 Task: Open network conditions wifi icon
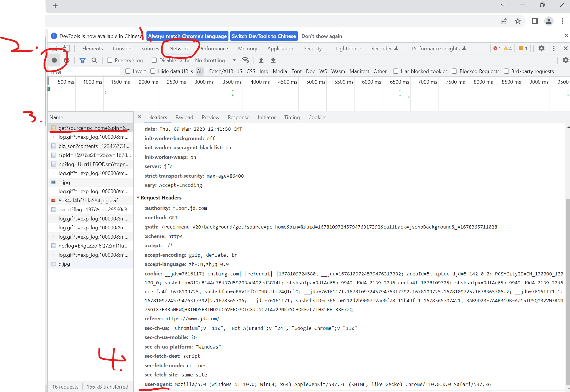[245, 60]
